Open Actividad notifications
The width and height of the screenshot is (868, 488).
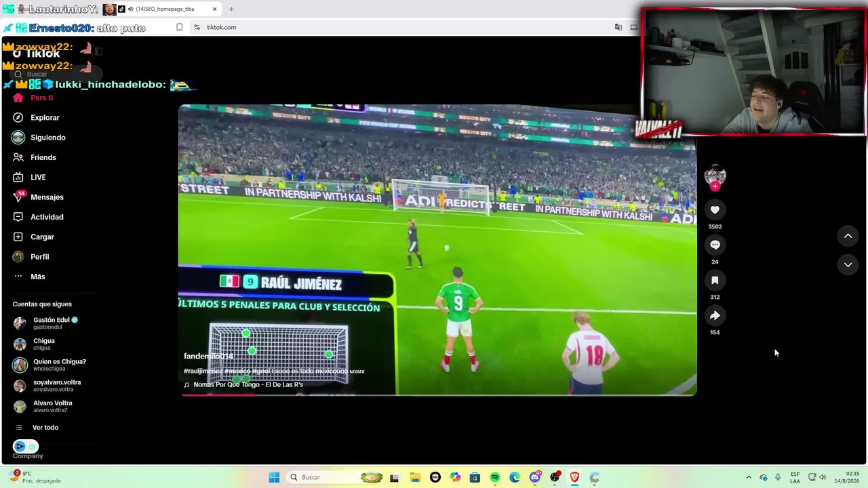38,217
